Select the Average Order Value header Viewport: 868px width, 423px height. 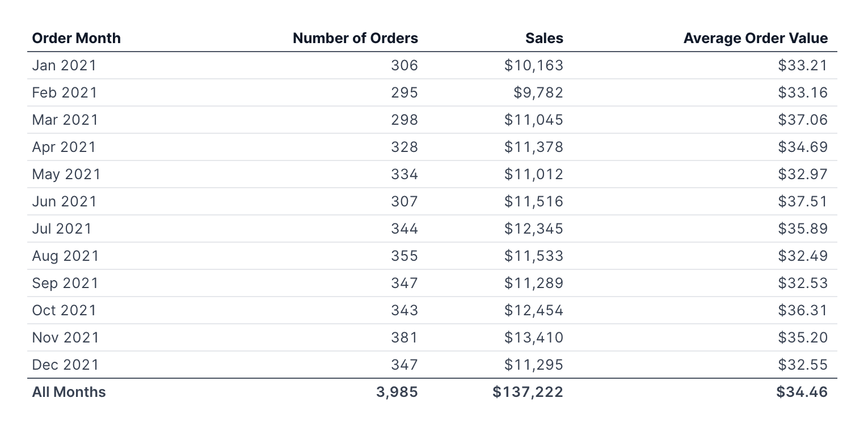coord(755,38)
